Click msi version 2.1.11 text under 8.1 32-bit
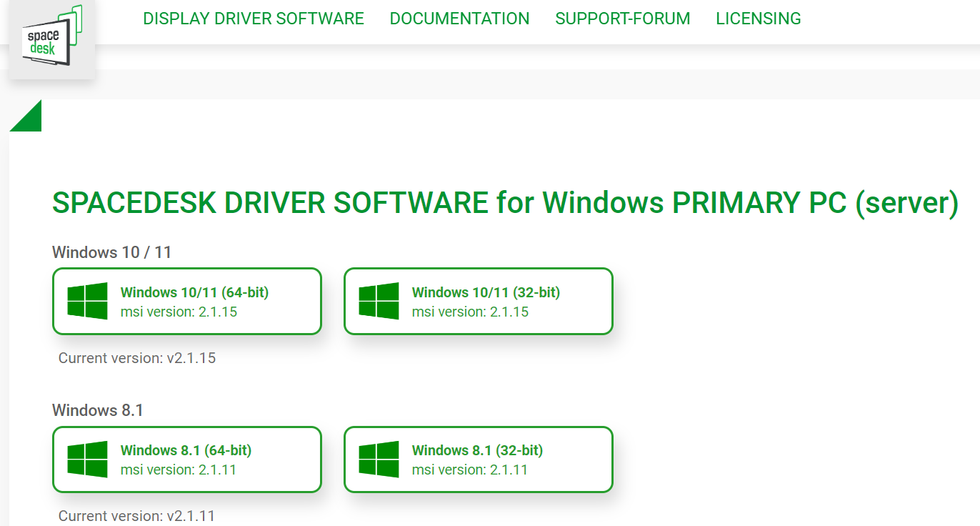Viewport: 980px width, 526px height. [470, 470]
